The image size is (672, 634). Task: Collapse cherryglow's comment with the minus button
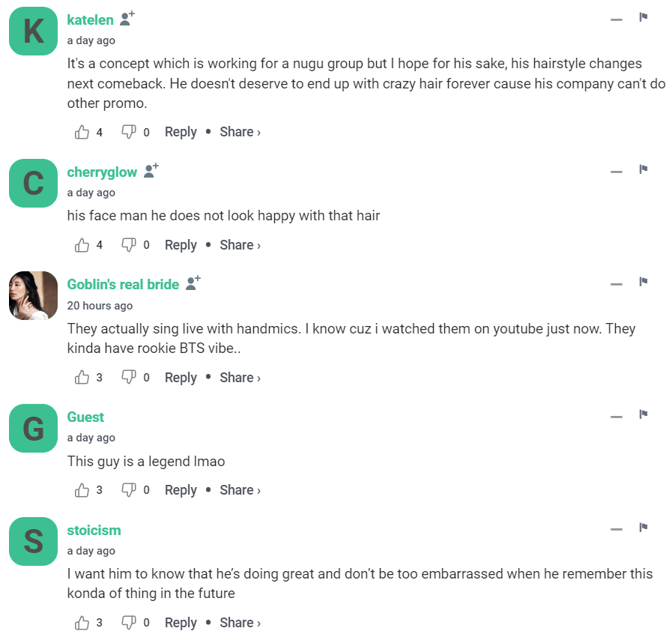pyautogui.click(x=617, y=172)
